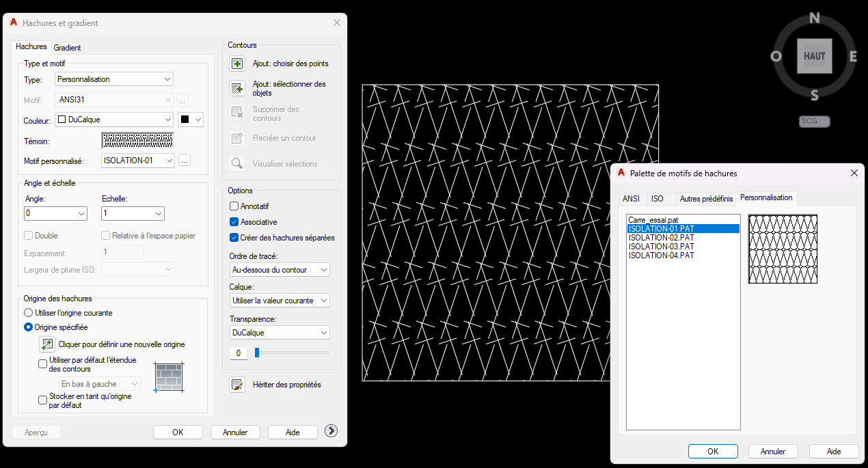This screenshot has width=868, height=468.
Task: Click the HAUT face of the ViewCube
Action: (x=814, y=56)
